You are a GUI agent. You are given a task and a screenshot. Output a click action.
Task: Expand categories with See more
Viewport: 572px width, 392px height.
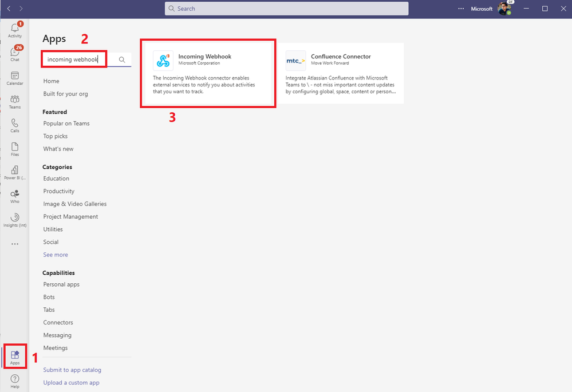point(56,255)
